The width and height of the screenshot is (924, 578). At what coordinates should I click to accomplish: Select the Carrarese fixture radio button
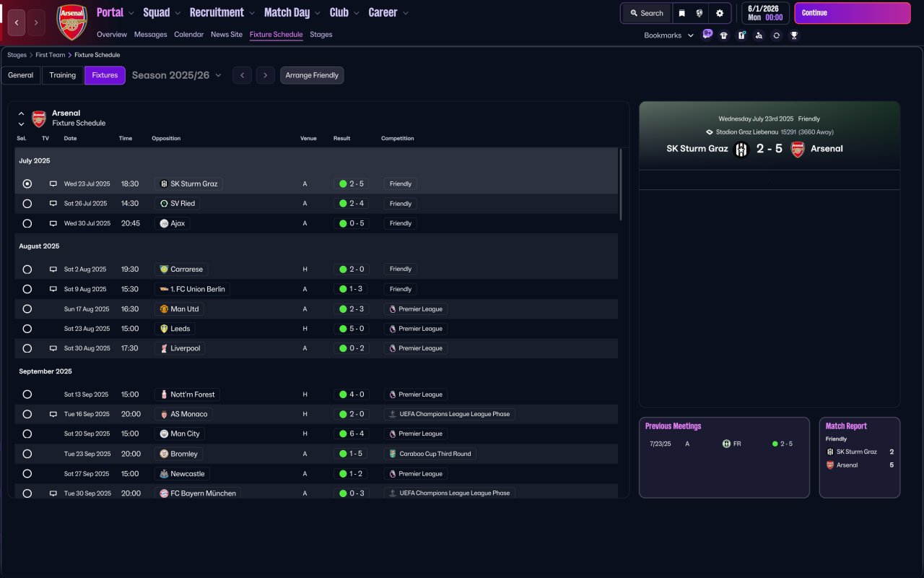(27, 269)
